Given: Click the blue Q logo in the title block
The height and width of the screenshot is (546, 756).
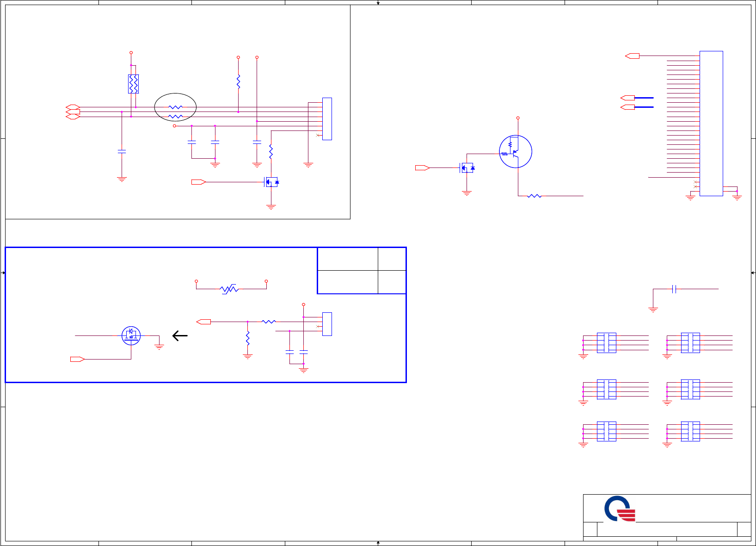Looking at the screenshot, I should click(620, 509).
